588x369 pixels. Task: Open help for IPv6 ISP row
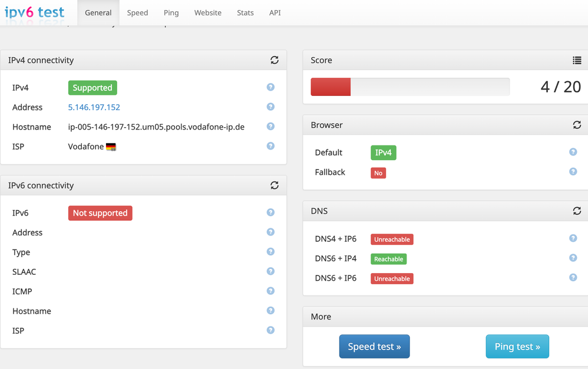(270, 330)
